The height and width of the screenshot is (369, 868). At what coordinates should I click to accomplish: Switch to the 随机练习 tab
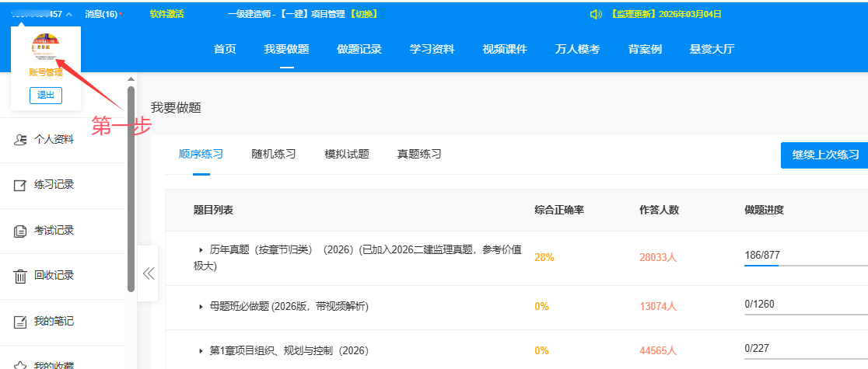[x=273, y=154]
